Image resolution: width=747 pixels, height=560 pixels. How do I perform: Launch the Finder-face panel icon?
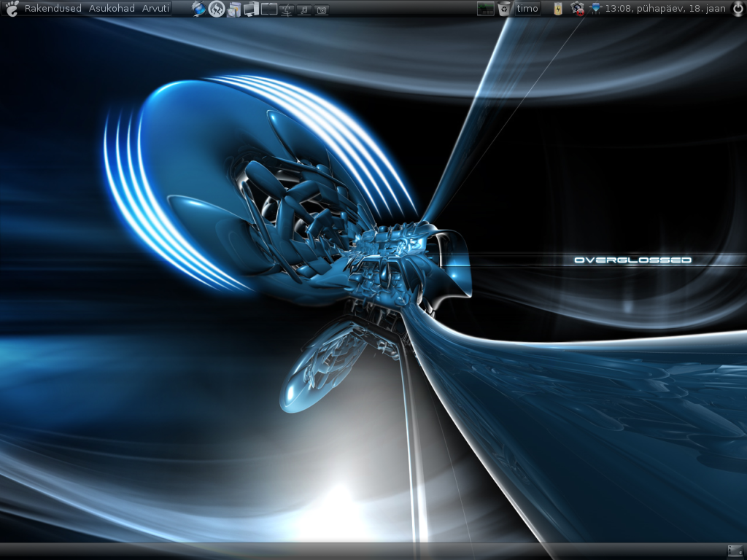click(287, 10)
